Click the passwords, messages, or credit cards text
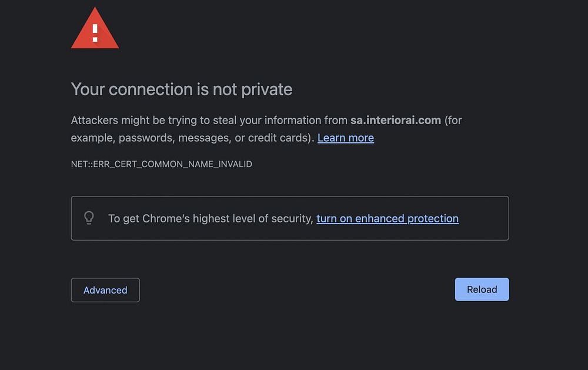The height and width of the screenshot is (370, 588). click(215, 138)
